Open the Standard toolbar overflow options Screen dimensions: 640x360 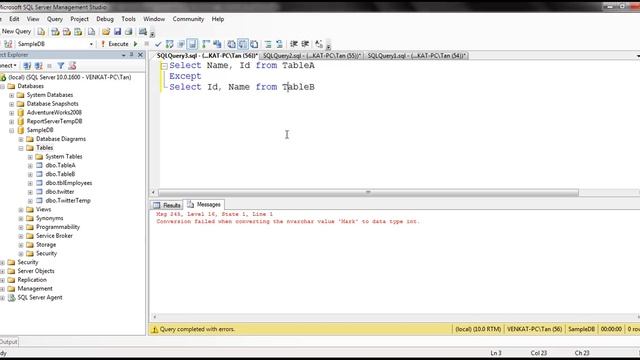(x=152, y=33)
